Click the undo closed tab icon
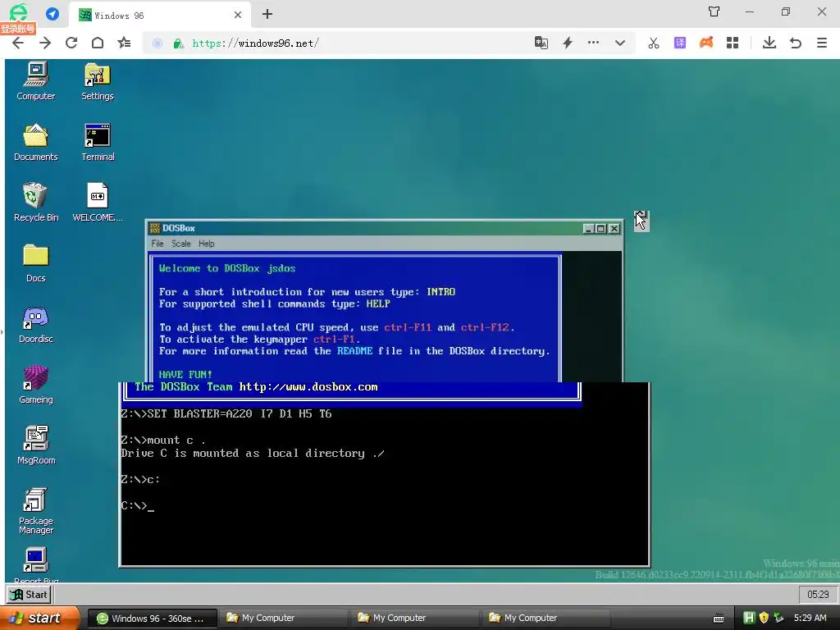The image size is (840, 630). coord(796,43)
